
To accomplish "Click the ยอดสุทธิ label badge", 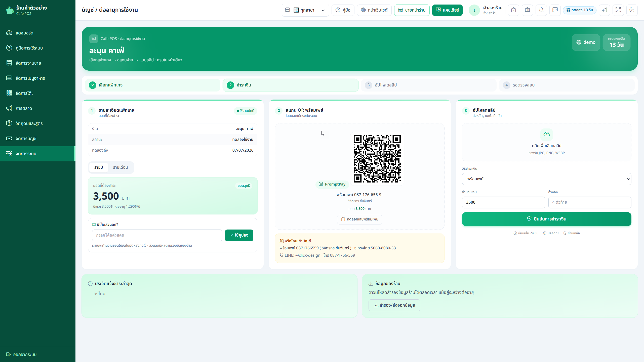I will (244, 186).
